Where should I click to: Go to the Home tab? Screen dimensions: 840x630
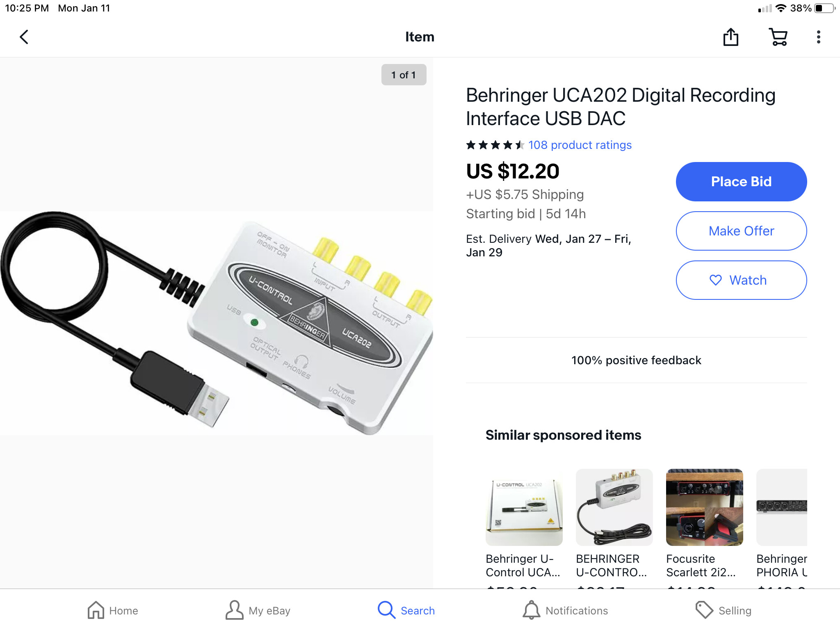coord(113,610)
